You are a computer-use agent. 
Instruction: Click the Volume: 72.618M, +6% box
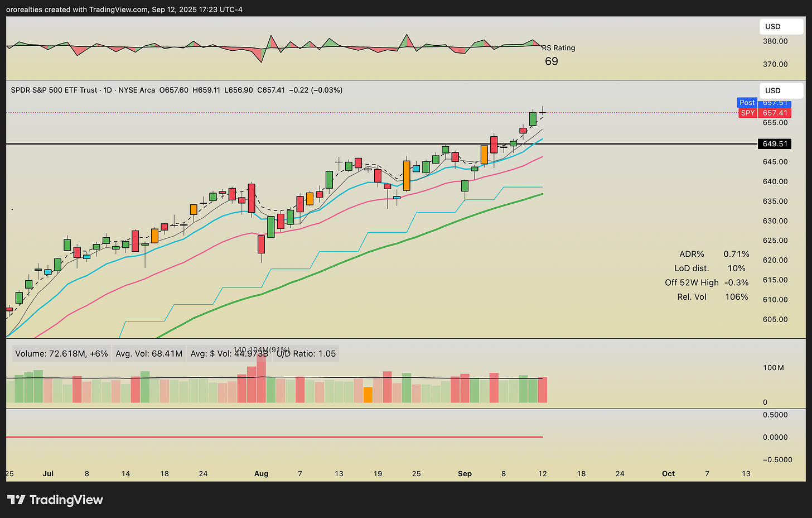pos(61,353)
